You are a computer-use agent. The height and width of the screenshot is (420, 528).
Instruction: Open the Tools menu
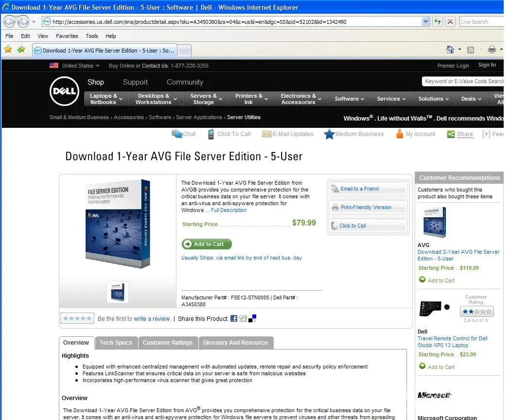[x=91, y=36]
